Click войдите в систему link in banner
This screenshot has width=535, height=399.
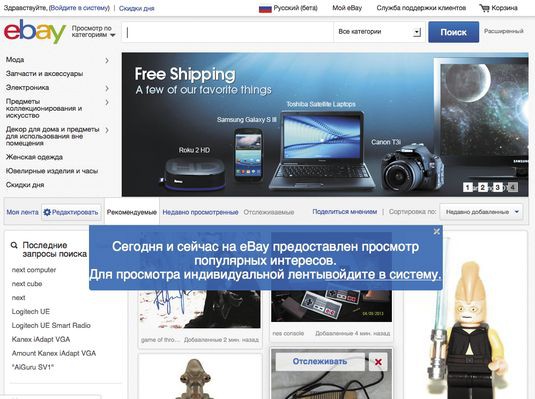click(383, 274)
